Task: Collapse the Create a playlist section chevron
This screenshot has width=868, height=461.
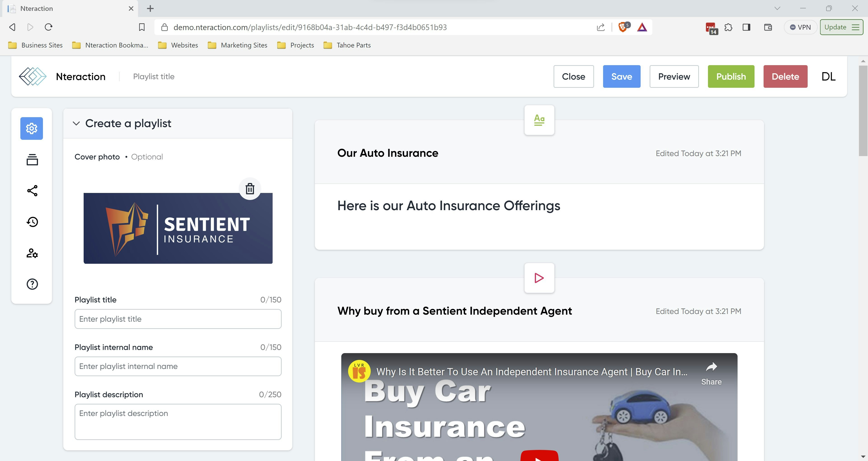Action: click(76, 124)
